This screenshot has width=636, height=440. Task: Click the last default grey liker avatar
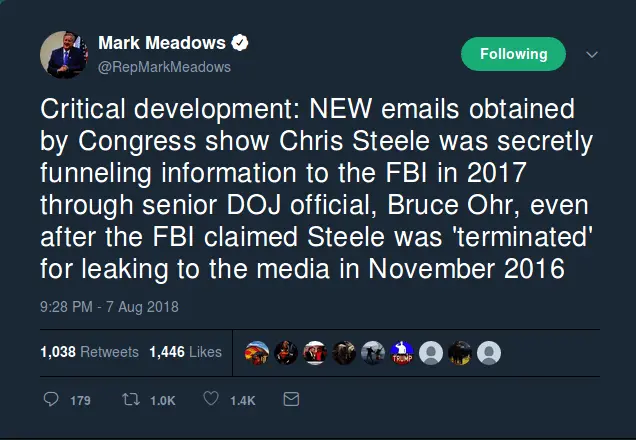[489, 352]
